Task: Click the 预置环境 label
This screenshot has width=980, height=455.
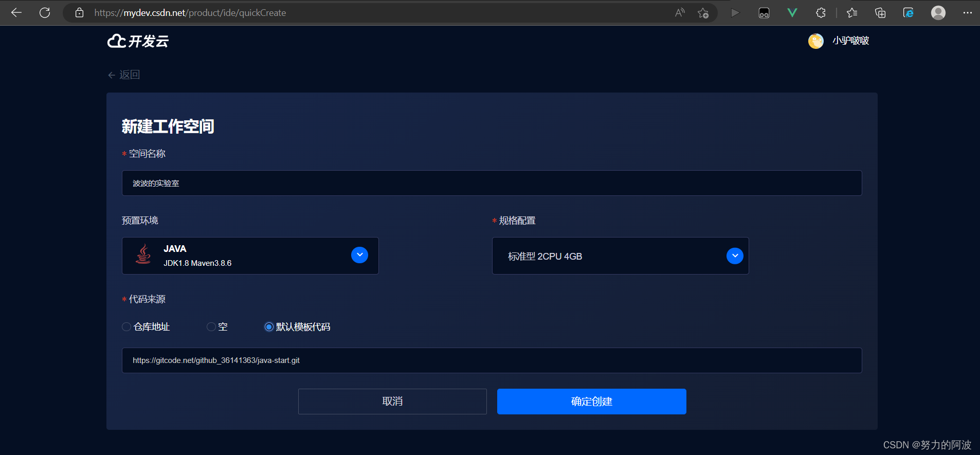Action: tap(140, 221)
